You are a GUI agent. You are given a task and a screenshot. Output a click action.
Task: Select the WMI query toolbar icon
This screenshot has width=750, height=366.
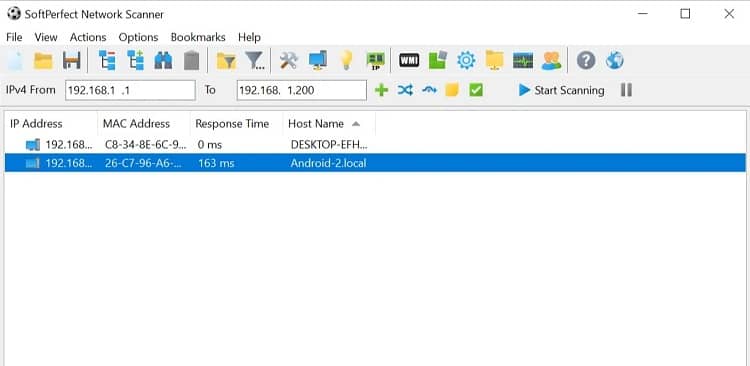click(409, 61)
